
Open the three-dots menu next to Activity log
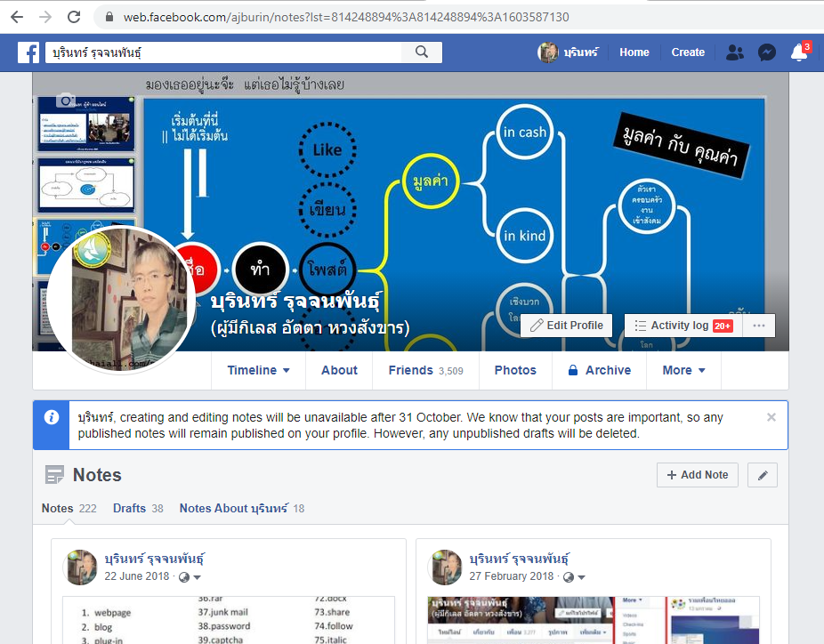coord(758,326)
